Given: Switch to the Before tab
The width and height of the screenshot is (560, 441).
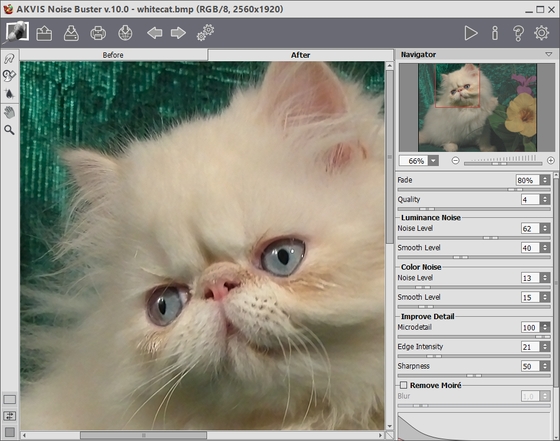Looking at the screenshot, I should [113, 55].
